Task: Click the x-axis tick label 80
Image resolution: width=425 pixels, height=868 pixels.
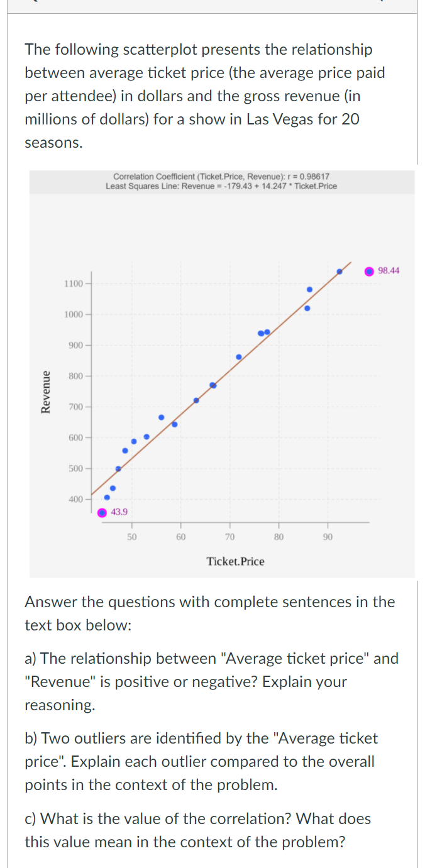Action: pyautogui.click(x=279, y=537)
